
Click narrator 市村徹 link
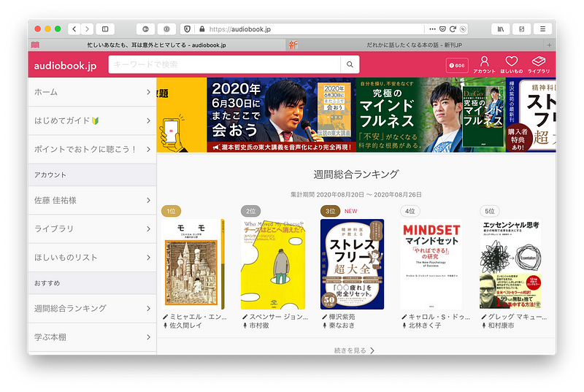[x=259, y=326]
